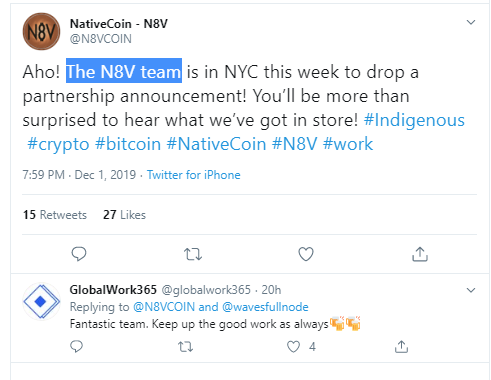Retweet GlobalWork365's reply
Viewport: 491px width, 380px height.
(185, 347)
